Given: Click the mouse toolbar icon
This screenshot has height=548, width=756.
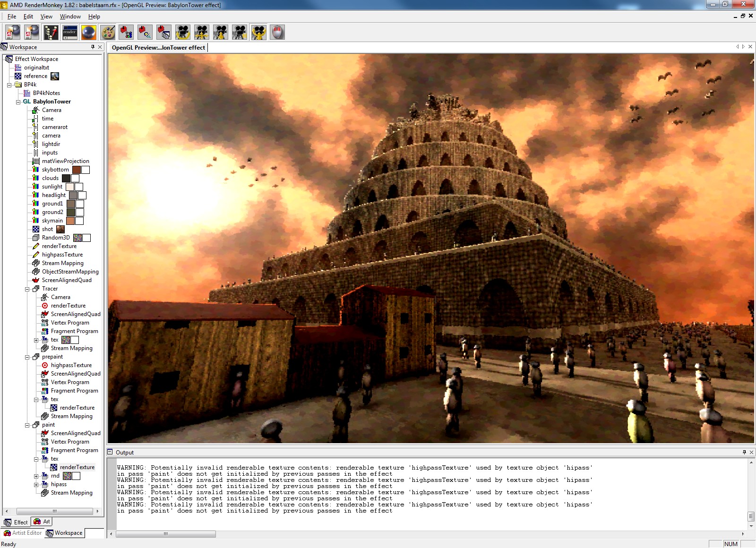Looking at the screenshot, I should tap(277, 32).
